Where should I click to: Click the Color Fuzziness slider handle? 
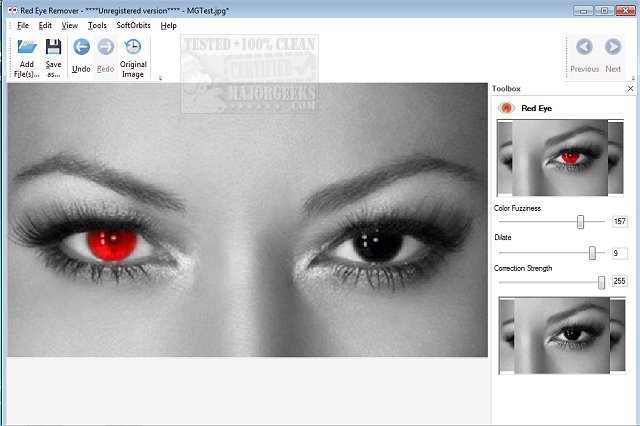[x=580, y=222]
